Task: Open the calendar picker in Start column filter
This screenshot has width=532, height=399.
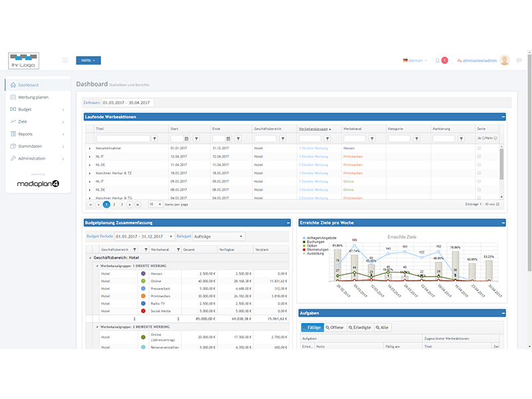Action: (187, 139)
